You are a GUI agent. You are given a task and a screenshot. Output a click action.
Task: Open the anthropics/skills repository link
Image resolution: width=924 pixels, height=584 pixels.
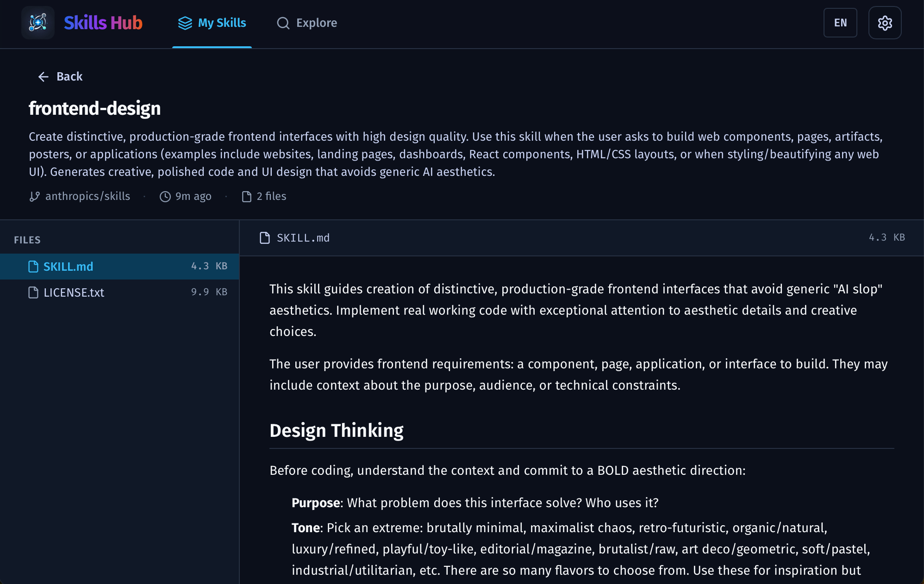click(x=87, y=196)
